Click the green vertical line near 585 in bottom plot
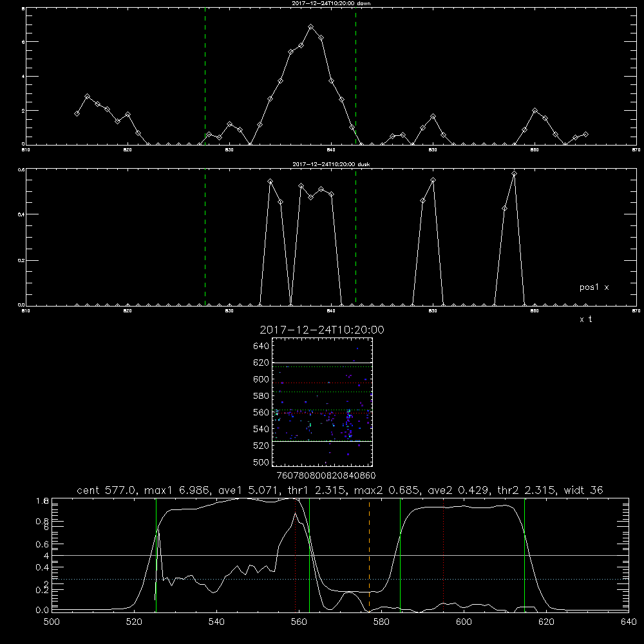The width and height of the screenshot is (644, 644). [x=401, y=554]
